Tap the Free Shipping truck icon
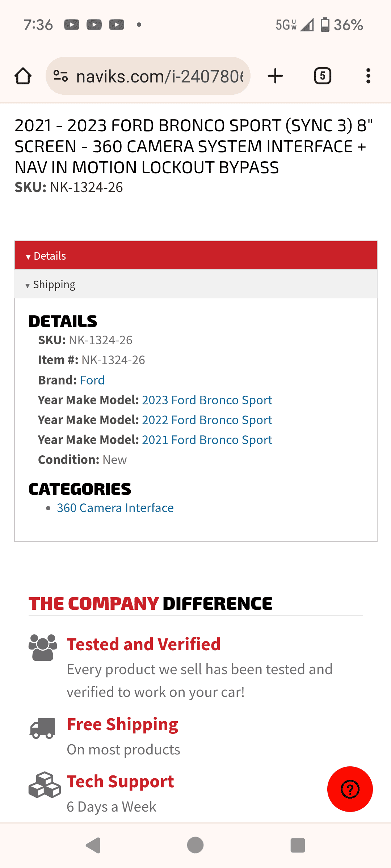Image resolution: width=391 pixels, height=868 pixels. click(43, 728)
